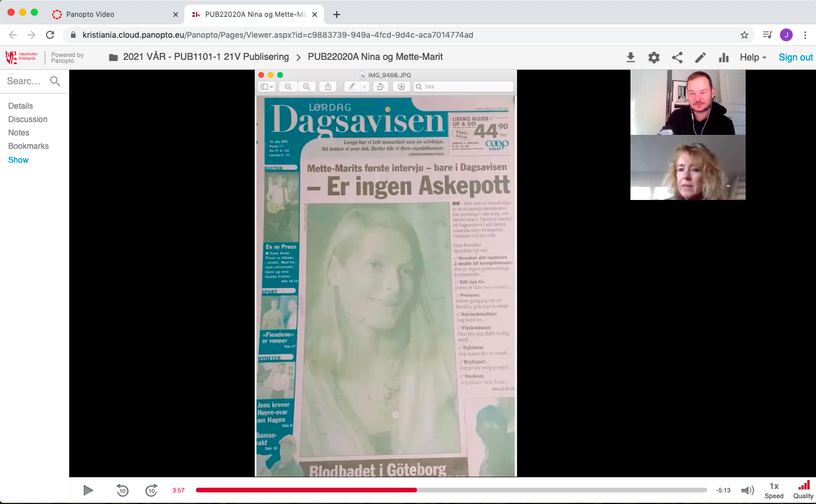The image size is (816, 504).
Task: Click the Preview Søk search field in video
Action: 464,87
